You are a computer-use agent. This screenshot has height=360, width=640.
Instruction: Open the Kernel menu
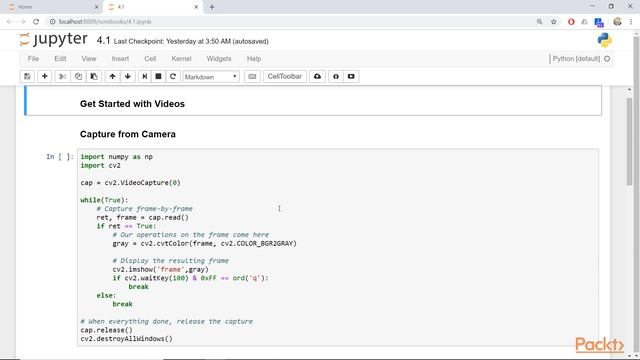pyautogui.click(x=181, y=59)
